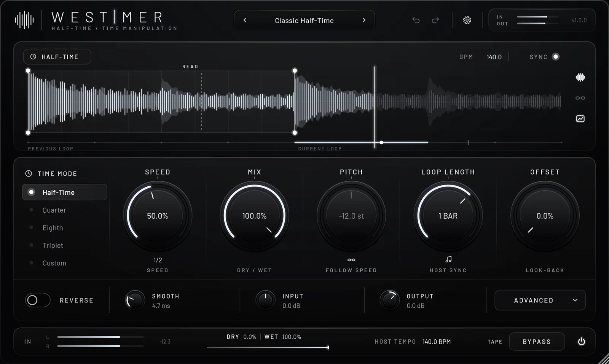Click the BPM value 140.0
This screenshot has width=609, height=364.
(x=494, y=57)
